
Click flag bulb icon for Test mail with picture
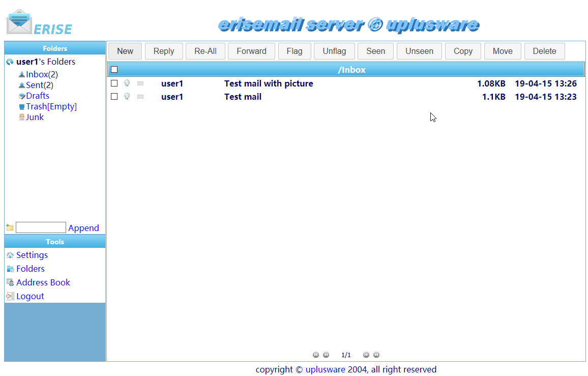(x=127, y=83)
